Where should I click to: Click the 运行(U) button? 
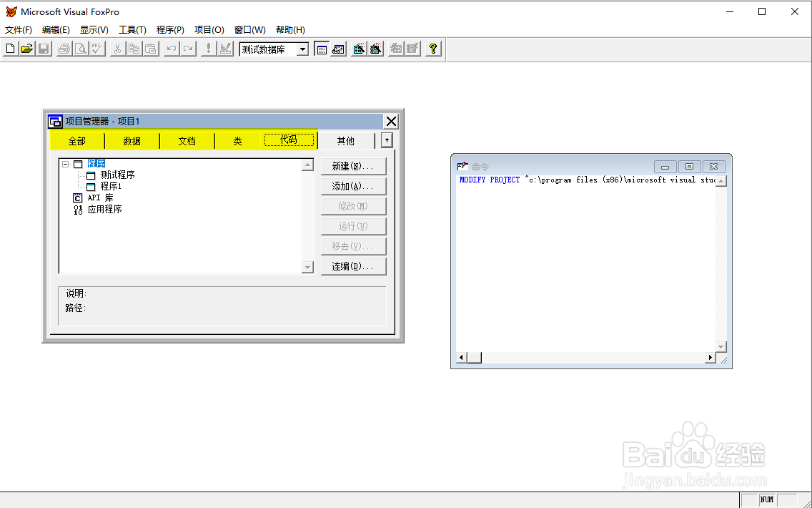(353, 226)
